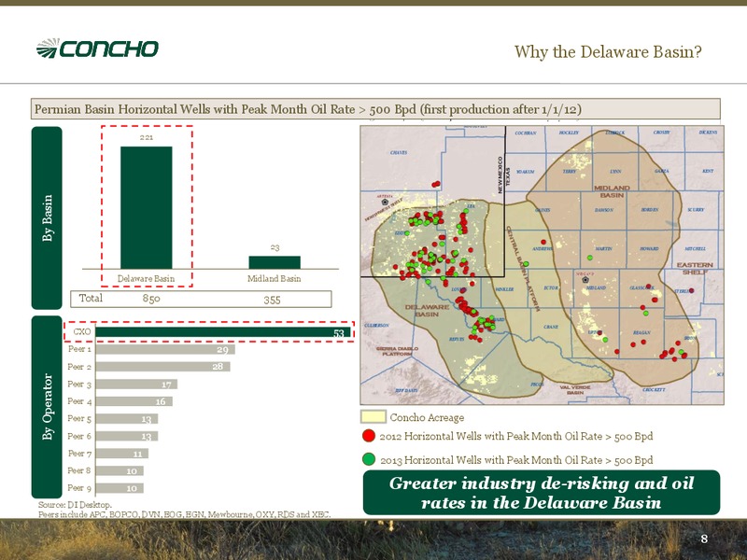Click the 'MIDLAND BASIN' map label
The image size is (747, 560).
[x=612, y=191]
